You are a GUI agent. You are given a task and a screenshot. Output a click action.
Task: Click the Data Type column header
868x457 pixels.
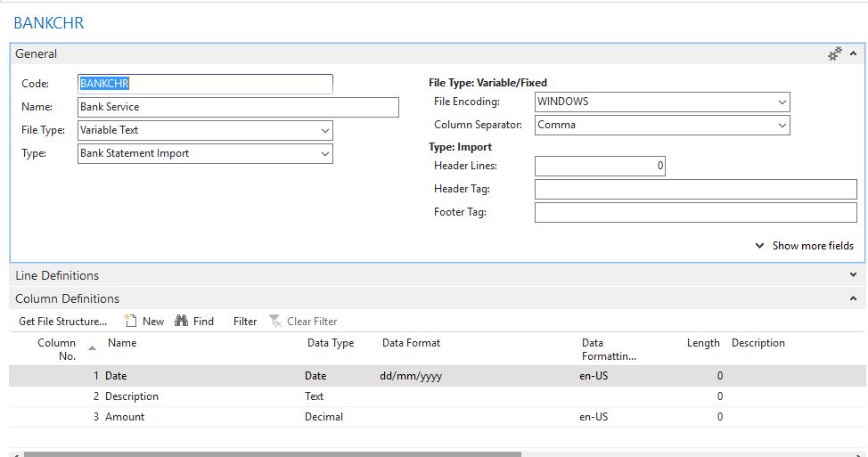click(331, 343)
